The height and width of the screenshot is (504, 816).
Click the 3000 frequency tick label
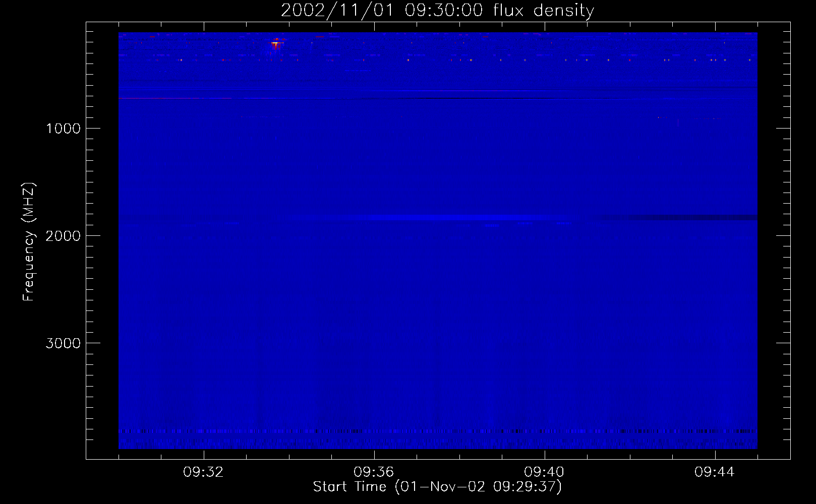[63, 343]
